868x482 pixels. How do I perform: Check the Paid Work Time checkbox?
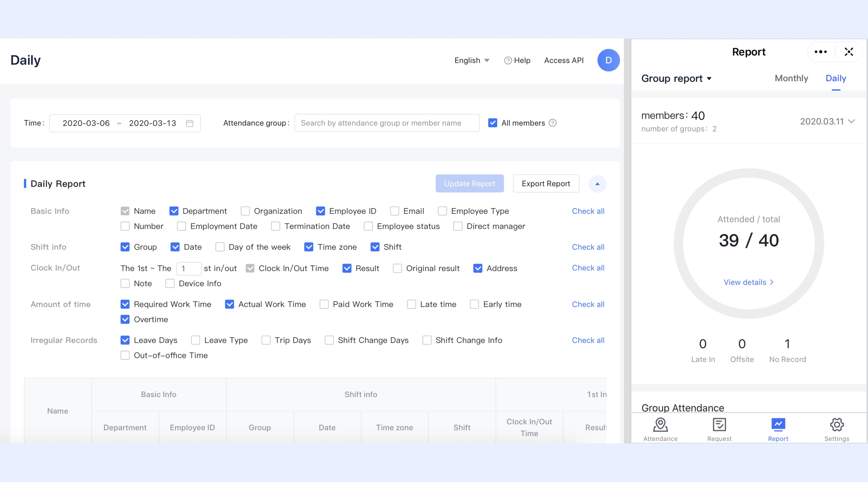click(324, 304)
